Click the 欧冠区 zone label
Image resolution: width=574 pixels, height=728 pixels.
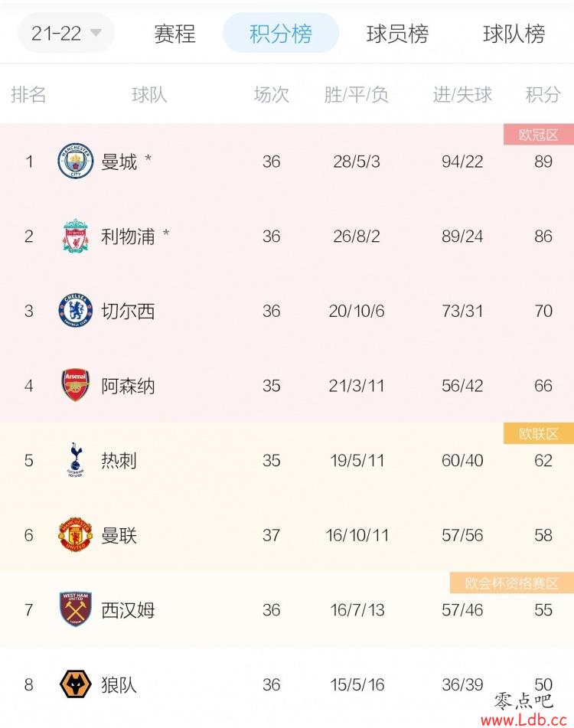point(539,135)
